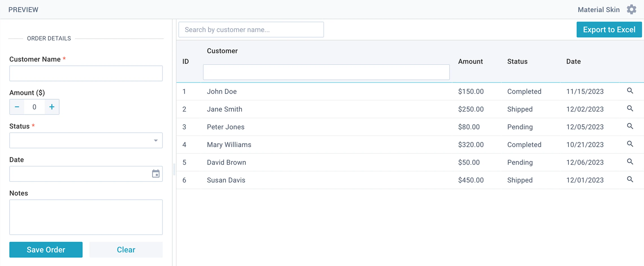Click the Clear button
The image size is (644, 266).
pyautogui.click(x=126, y=250)
